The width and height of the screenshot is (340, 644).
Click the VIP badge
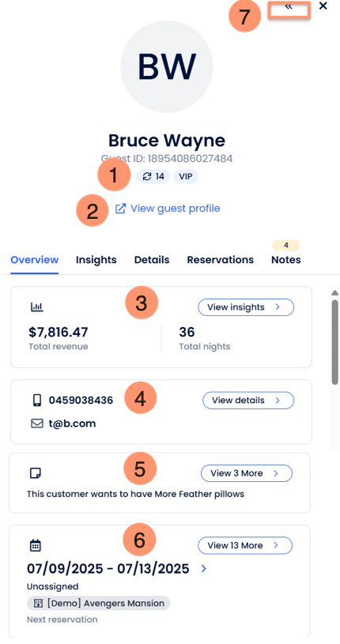click(185, 177)
